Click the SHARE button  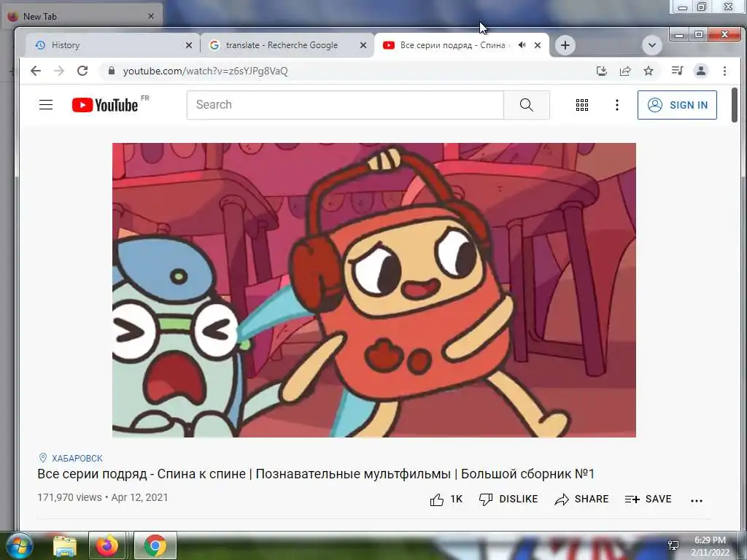(581, 499)
